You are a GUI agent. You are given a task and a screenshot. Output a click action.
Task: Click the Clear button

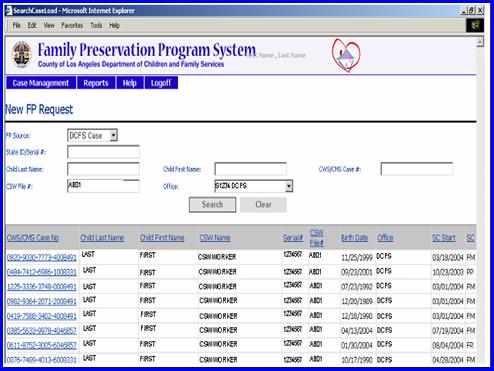point(263,204)
